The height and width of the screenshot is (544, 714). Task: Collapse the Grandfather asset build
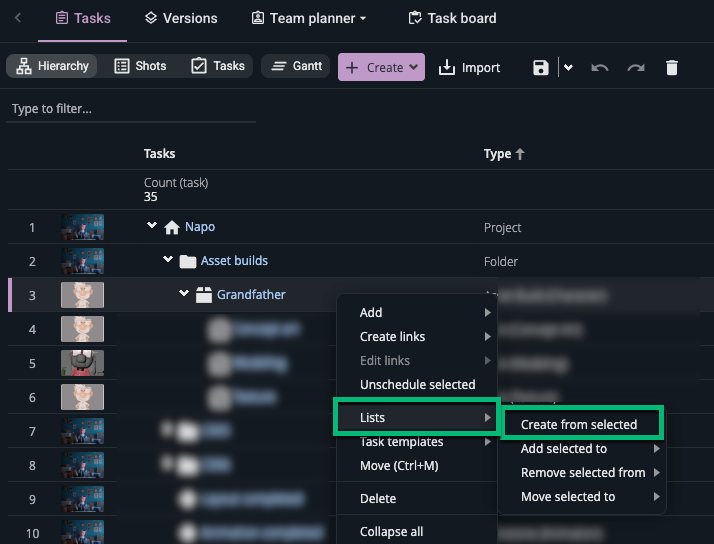pos(184,293)
